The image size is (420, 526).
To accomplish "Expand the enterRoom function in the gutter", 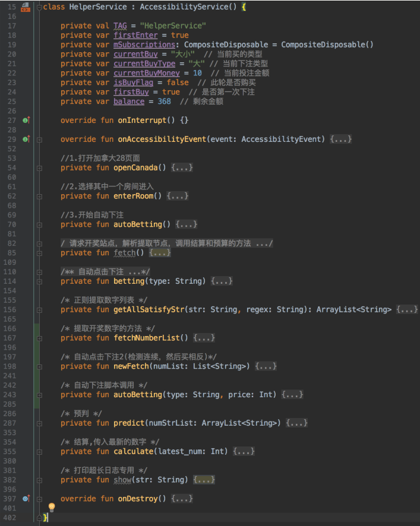I will pyautogui.click(x=40, y=197).
